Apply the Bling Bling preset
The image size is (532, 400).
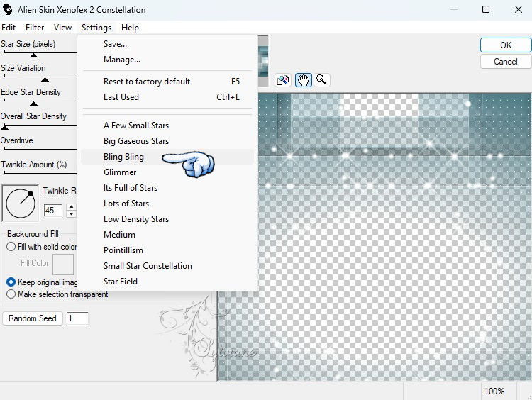167,157
